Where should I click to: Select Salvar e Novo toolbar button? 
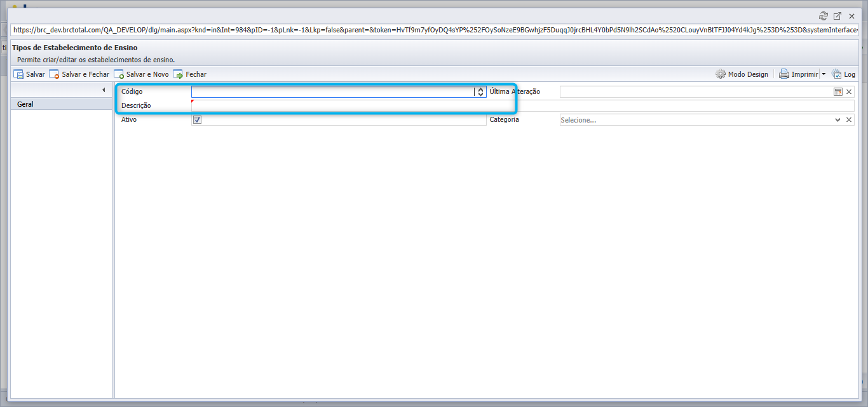[141, 74]
